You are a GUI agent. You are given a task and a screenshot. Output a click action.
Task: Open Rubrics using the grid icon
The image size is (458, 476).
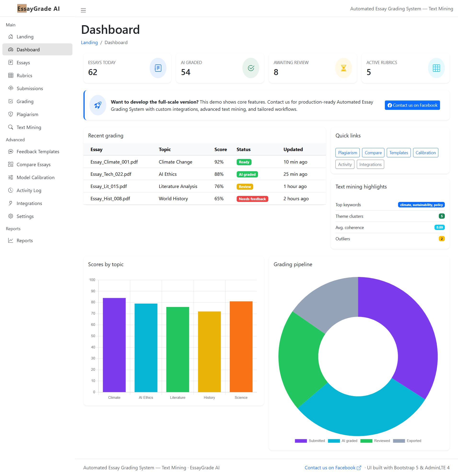[11, 75]
